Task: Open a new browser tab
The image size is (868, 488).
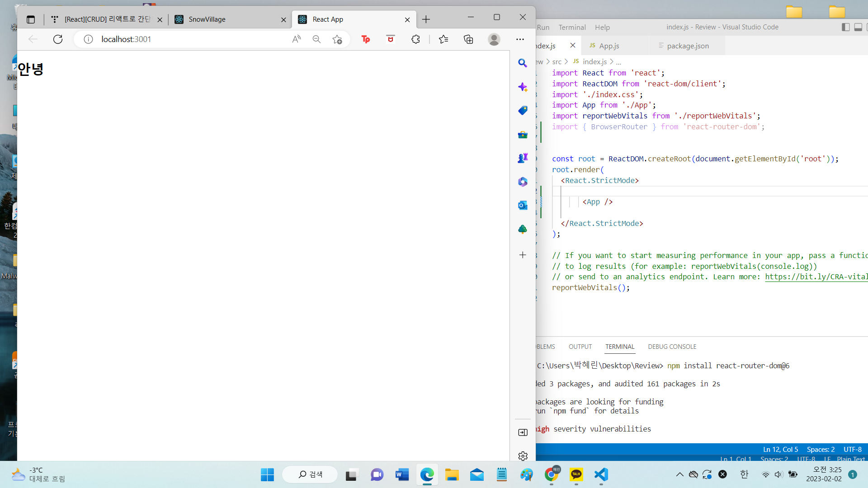Action: tap(426, 19)
